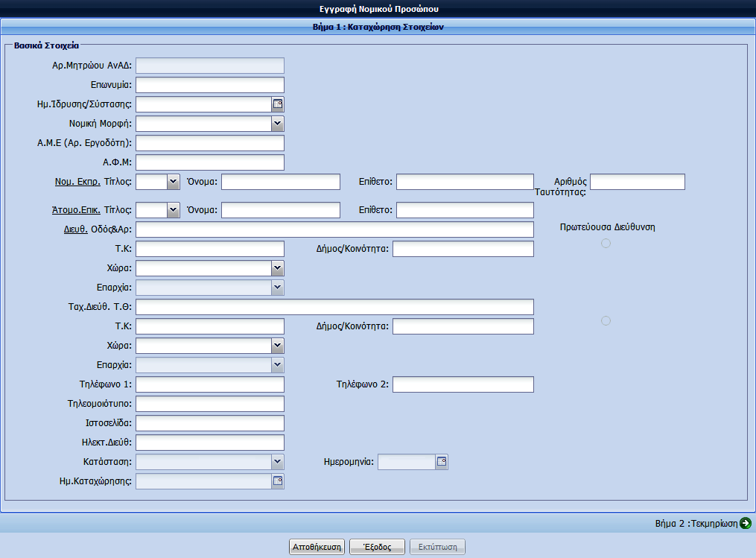Focus the Τηλεομοιότυπο field
Screen dimensions: 756x558
pos(210,404)
